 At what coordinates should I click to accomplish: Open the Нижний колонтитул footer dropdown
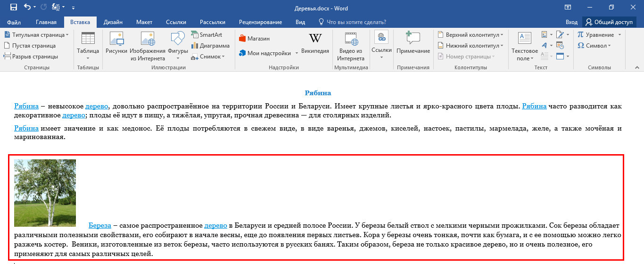tap(470, 46)
